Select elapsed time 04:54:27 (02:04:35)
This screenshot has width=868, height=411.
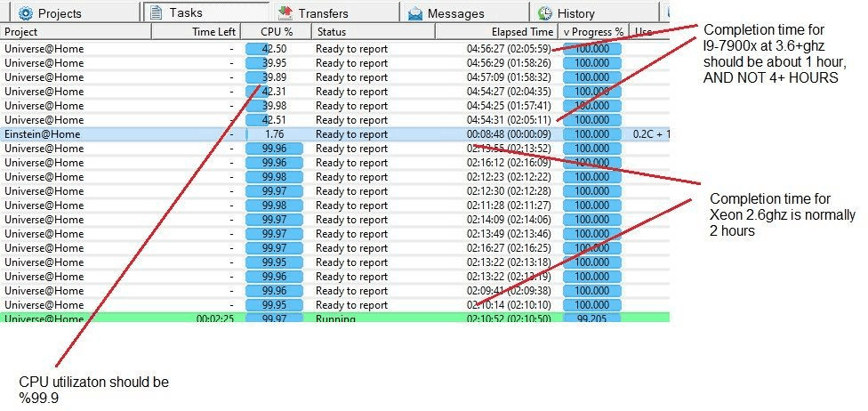pos(510,92)
